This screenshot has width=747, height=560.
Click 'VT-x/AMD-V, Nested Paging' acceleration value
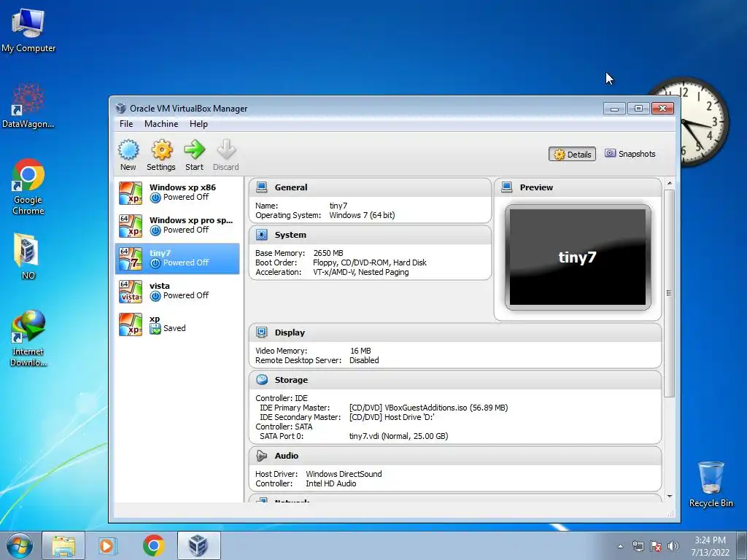pyautogui.click(x=360, y=272)
